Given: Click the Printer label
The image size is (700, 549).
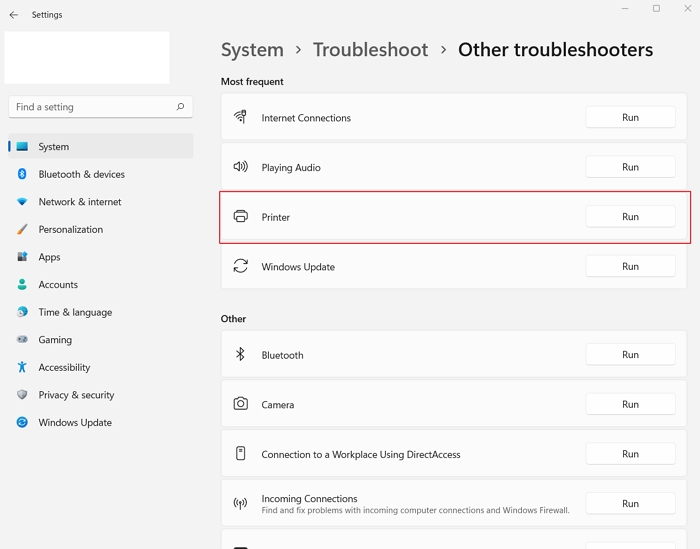Looking at the screenshot, I should coord(275,217).
